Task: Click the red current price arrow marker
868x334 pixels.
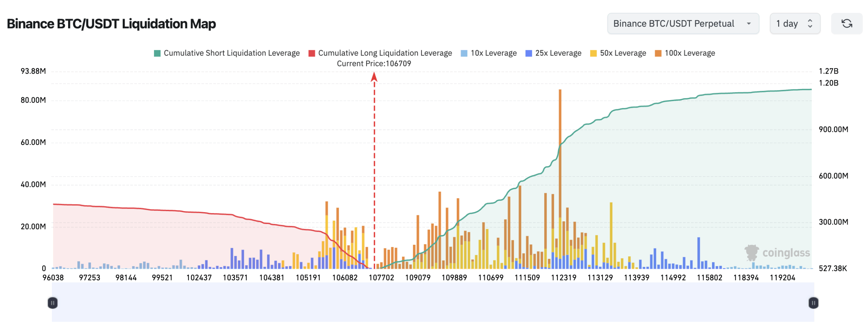Action: 374,77
